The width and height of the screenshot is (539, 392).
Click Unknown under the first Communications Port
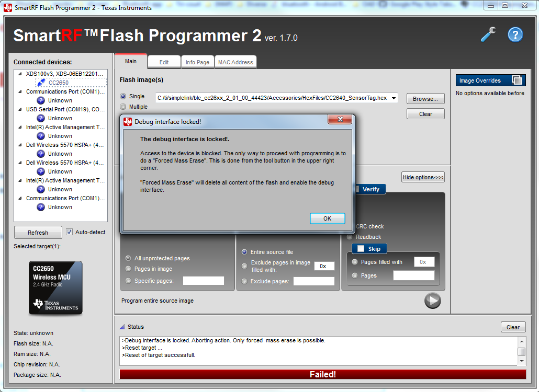click(x=60, y=100)
